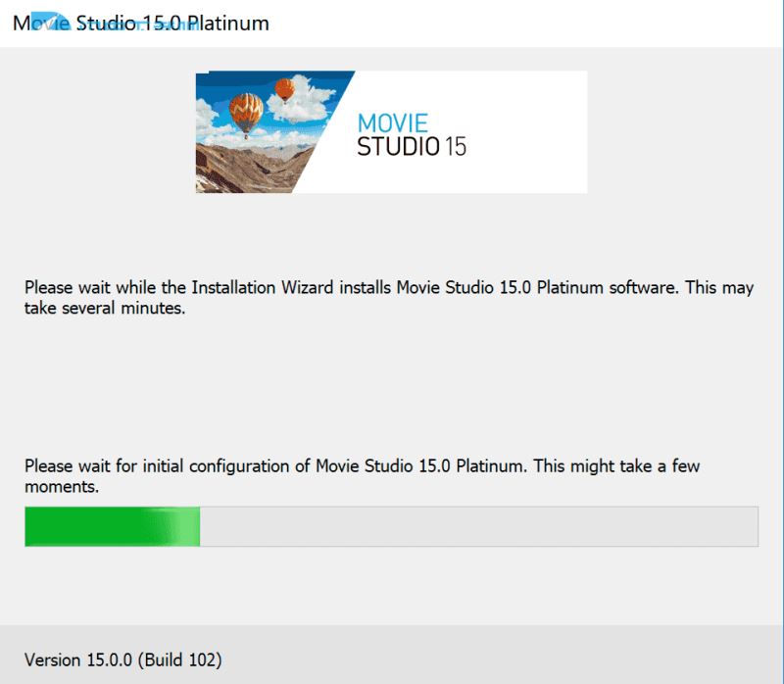Click the bright leading edge of progress bar

point(191,526)
